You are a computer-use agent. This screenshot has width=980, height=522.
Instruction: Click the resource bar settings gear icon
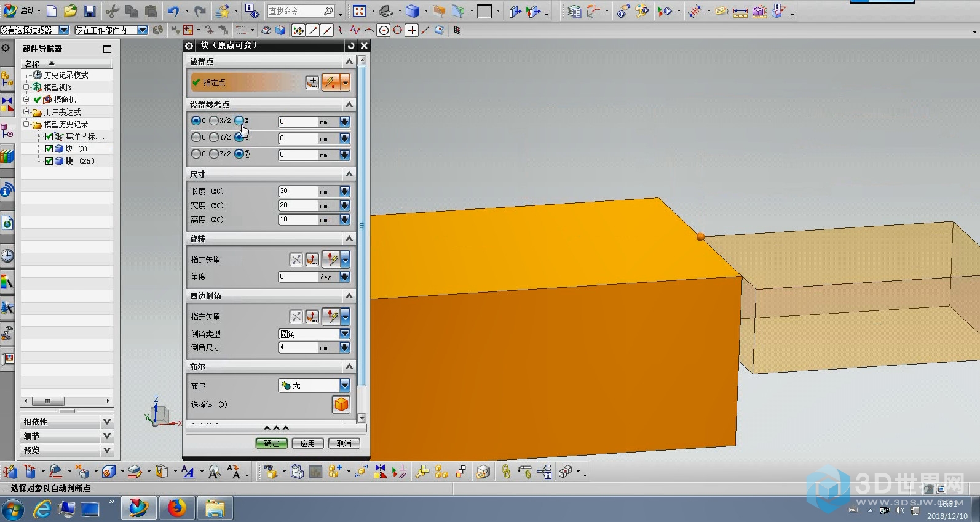pyautogui.click(x=6, y=48)
